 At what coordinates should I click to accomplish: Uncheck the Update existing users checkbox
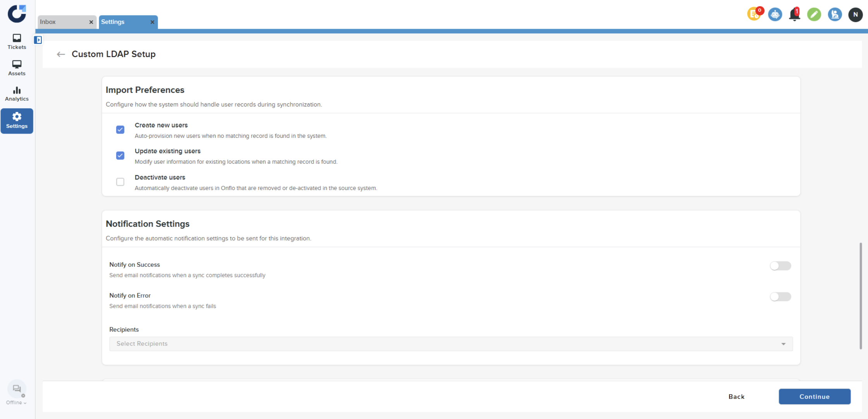click(120, 156)
